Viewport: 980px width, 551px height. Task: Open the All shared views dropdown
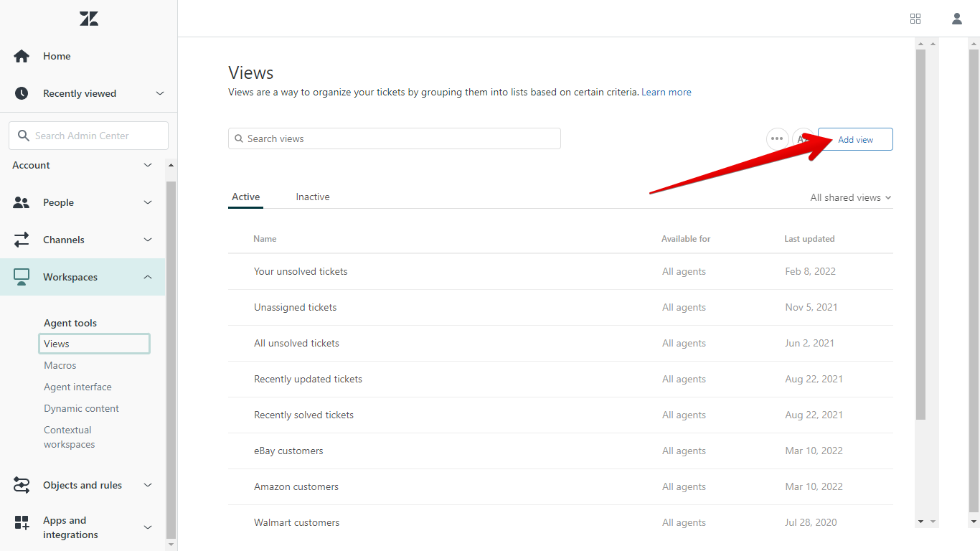point(851,197)
